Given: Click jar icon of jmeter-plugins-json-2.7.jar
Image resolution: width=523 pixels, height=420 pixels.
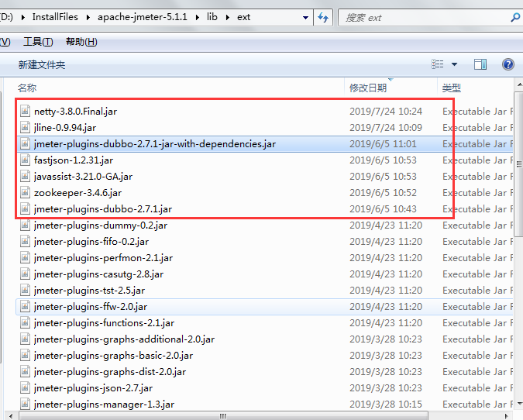Looking at the screenshot, I should coord(25,387).
